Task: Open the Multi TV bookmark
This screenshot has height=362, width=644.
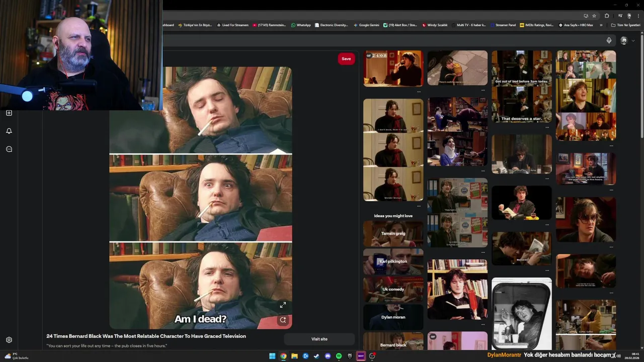Action: click(468, 25)
